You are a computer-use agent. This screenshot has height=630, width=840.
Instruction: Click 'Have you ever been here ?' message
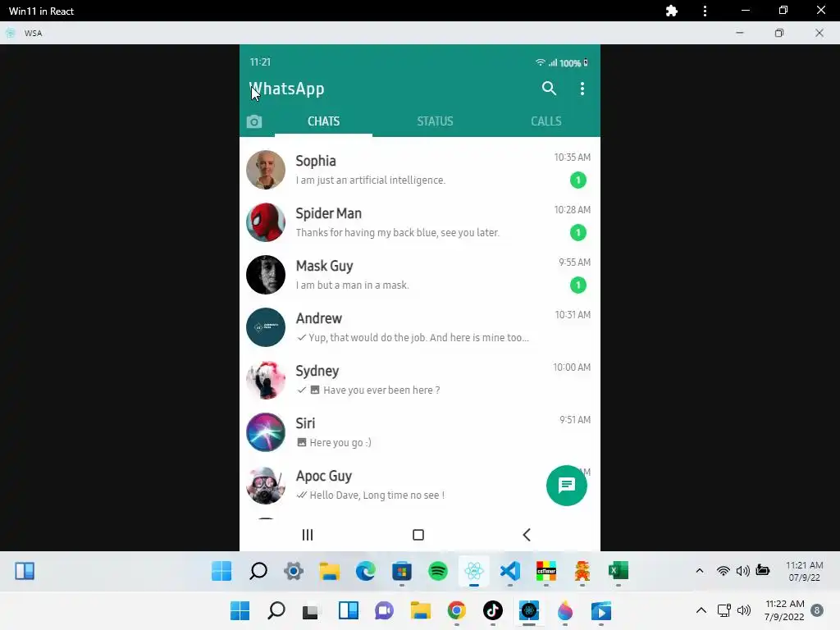pyautogui.click(x=381, y=390)
